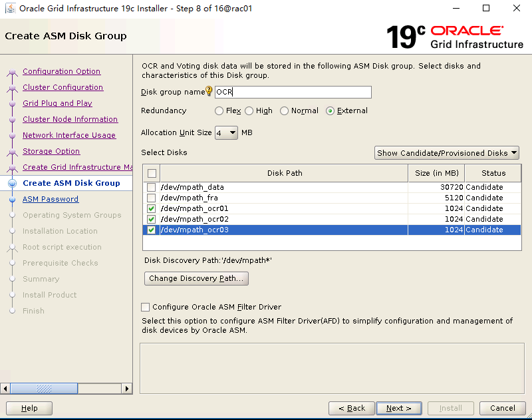Select the Create ASM Disk Group step

71,183
